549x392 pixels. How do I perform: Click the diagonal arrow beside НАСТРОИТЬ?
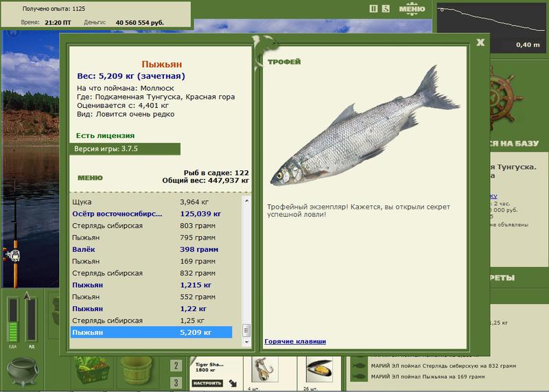coord(233,383)
